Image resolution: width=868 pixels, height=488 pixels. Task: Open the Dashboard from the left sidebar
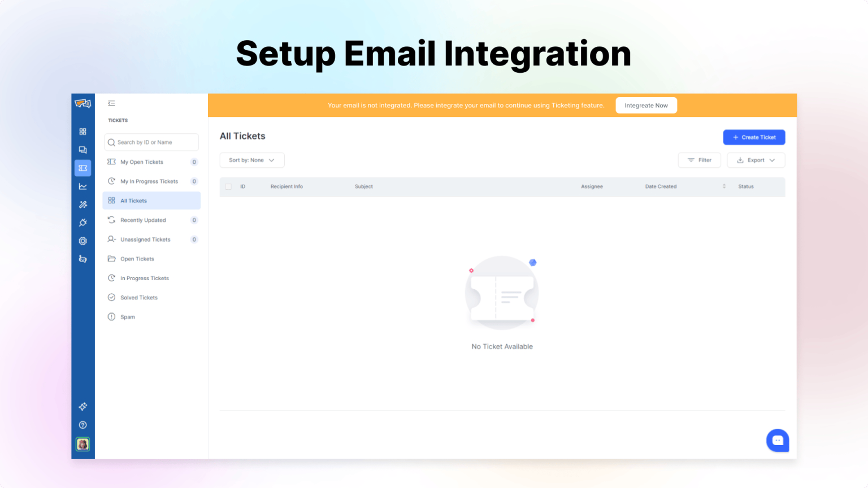tap(83, 131)
